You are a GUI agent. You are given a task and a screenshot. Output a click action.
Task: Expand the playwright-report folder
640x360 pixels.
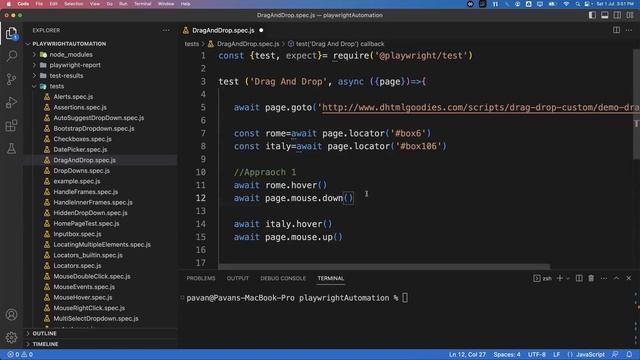[x=75, y=65]
